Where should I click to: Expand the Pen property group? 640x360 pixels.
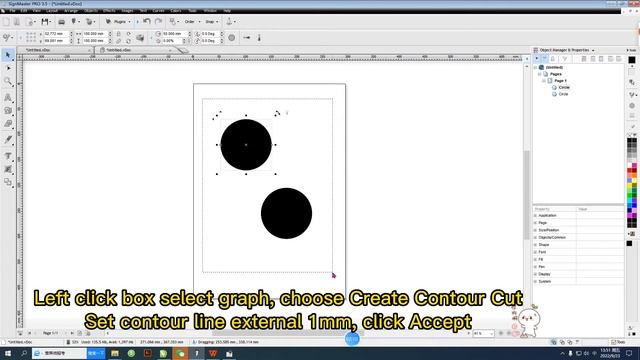(x=536, y=267)
